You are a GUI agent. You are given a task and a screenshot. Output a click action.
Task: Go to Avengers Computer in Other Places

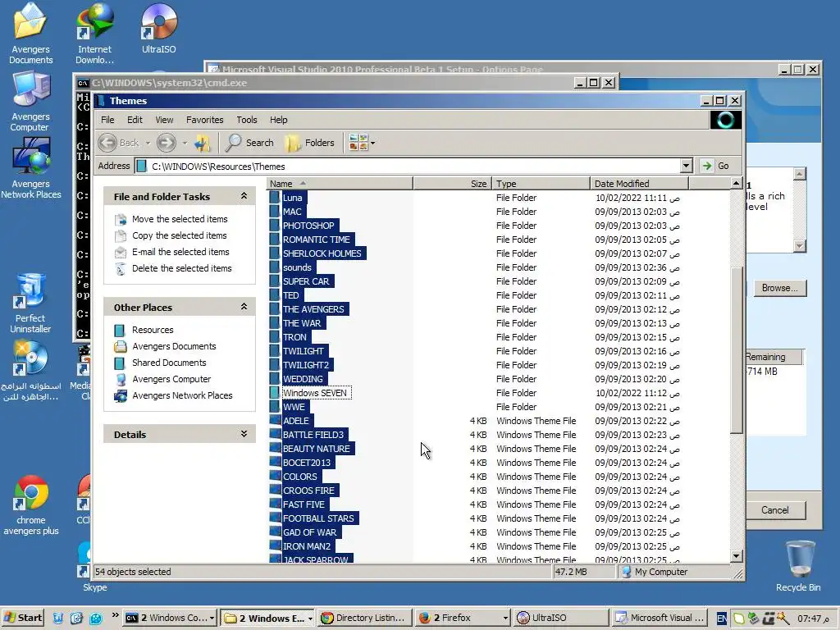point(171,379)
